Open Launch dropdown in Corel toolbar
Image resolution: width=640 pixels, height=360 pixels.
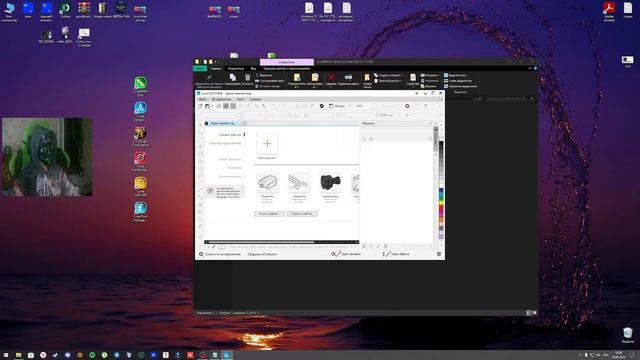340,106
